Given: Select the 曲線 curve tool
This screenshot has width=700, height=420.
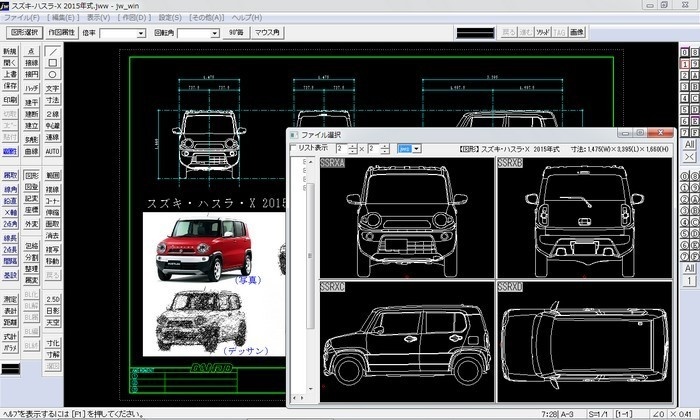Looking at the screenshot, I should click(x=31, y=152).
